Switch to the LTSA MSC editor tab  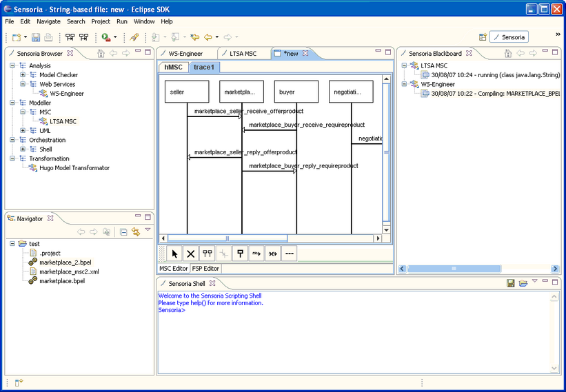point(243,54)
